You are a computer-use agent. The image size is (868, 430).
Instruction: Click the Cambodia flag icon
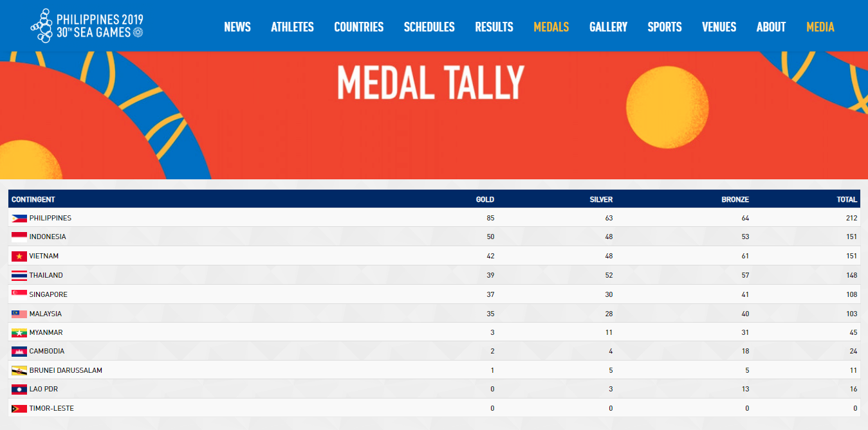pos(19,352)
